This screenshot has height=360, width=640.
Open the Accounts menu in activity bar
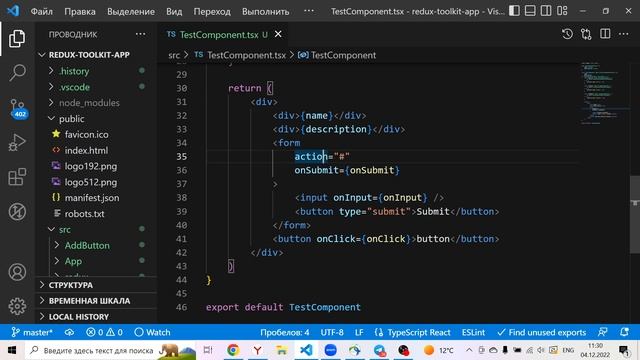pos(17,272)
